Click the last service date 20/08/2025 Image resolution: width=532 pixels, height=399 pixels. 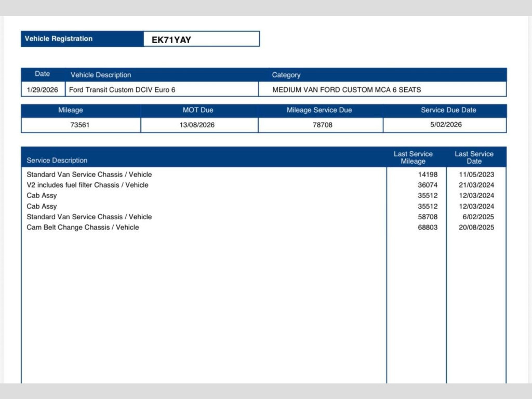click(476, 227)
